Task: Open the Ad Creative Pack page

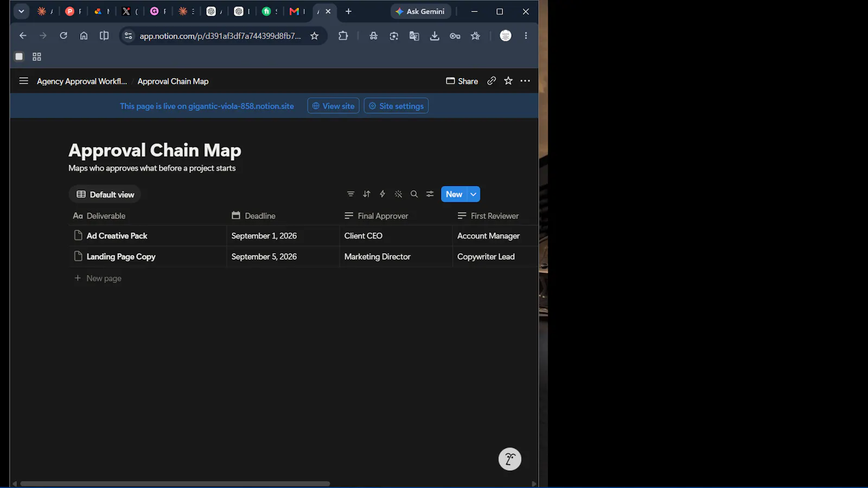Action: point(117,236)
